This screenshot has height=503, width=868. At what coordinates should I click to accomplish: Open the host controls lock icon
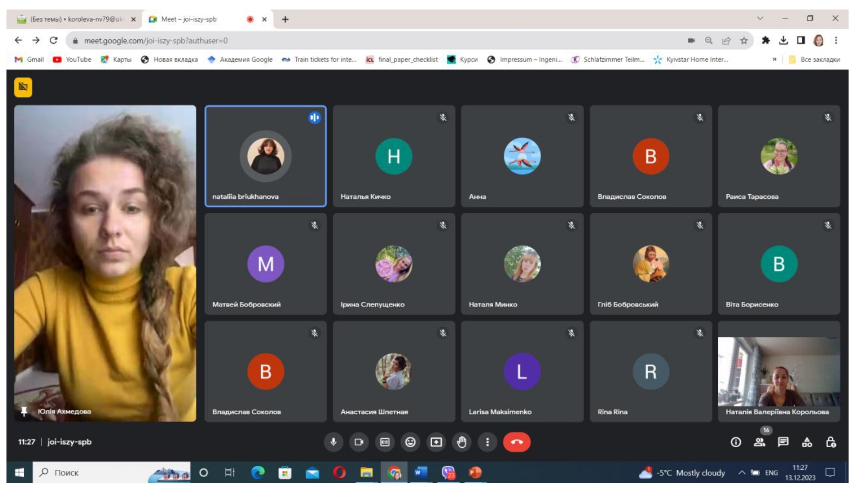click(x=830, y=442)
